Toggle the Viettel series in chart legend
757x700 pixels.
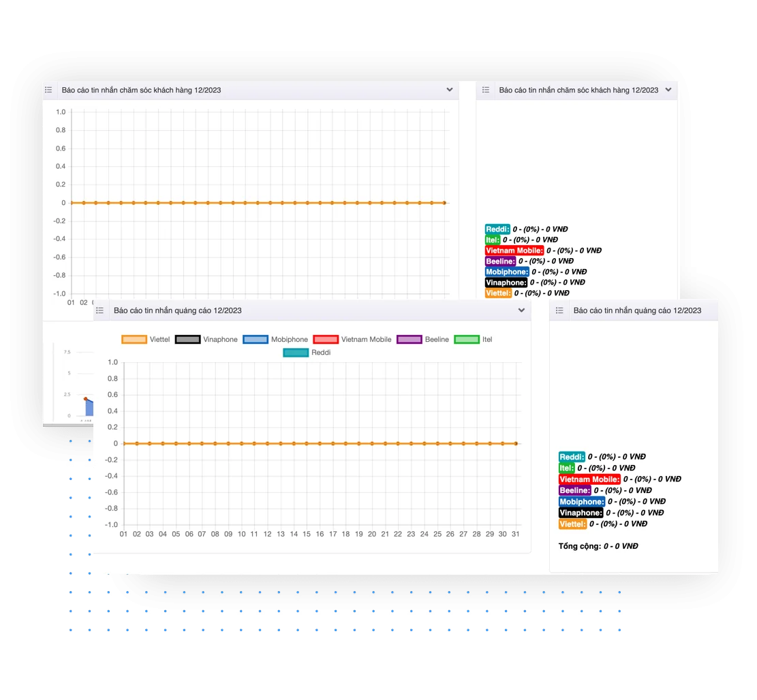pyautogui.click(x=134, y=340)
